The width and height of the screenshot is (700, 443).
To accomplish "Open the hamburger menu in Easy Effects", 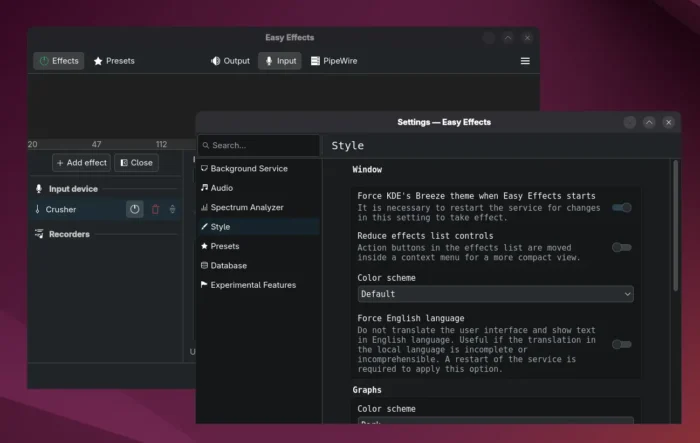I will tap(525, 61).
